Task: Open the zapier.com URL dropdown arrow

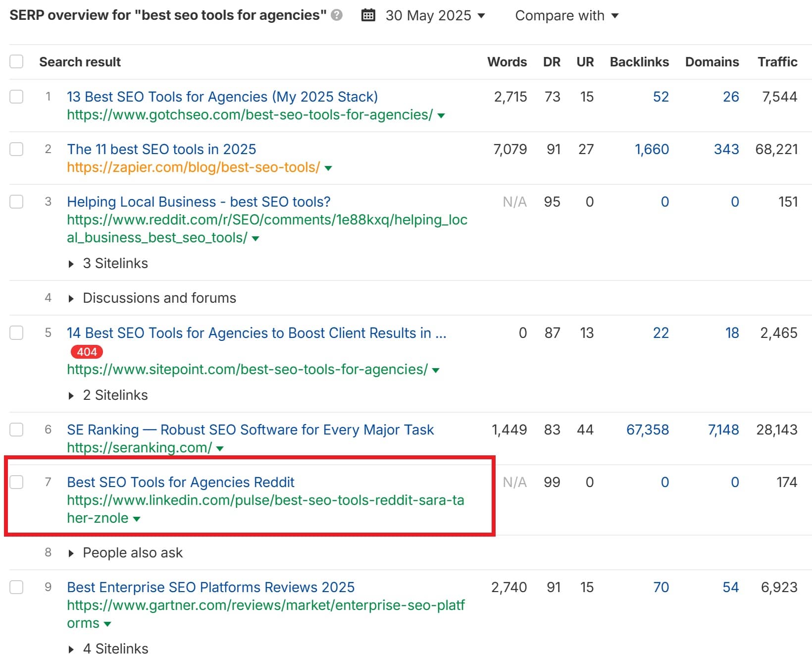Action: click(328, 168)
